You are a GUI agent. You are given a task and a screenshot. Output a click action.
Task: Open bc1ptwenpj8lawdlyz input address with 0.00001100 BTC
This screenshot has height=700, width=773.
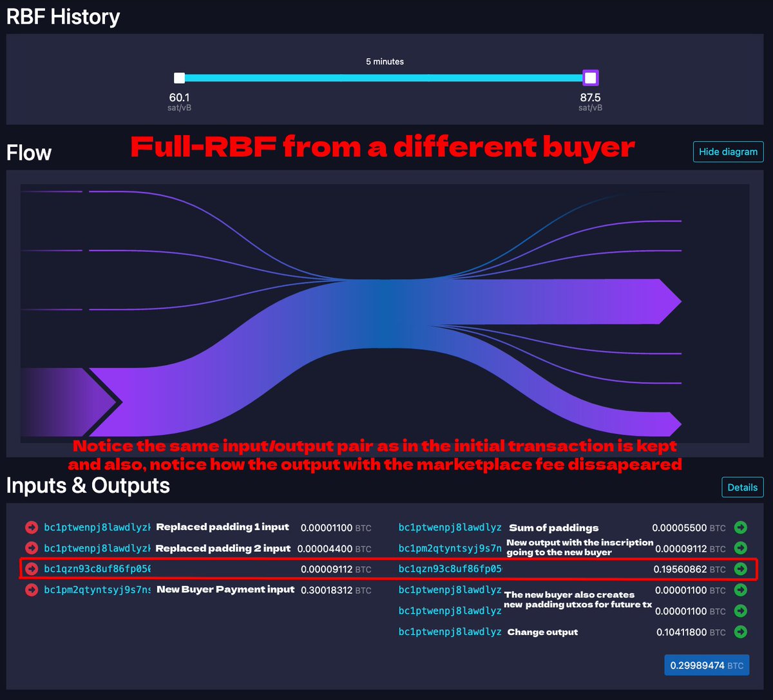tap(97, 527)
